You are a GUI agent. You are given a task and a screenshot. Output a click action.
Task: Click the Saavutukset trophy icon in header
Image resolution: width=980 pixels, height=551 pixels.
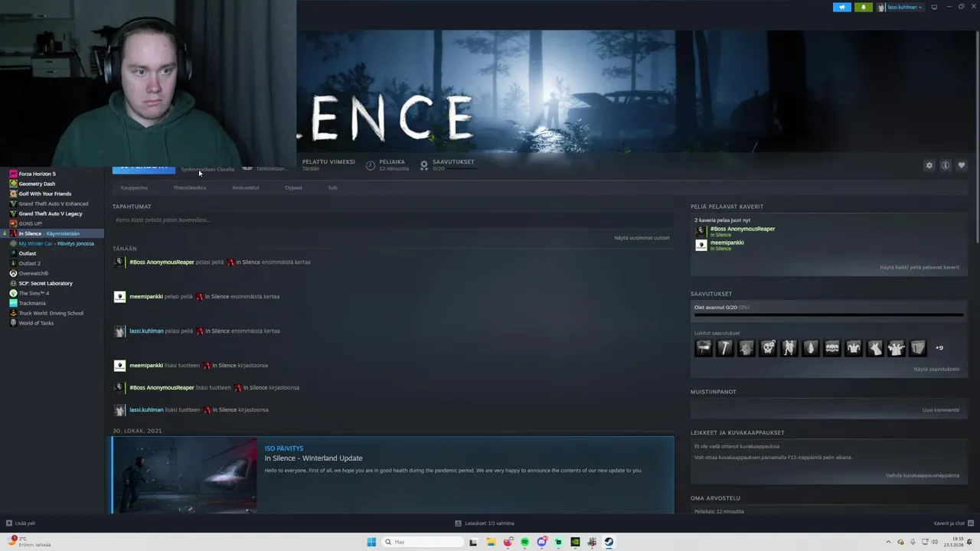[424, 165]
